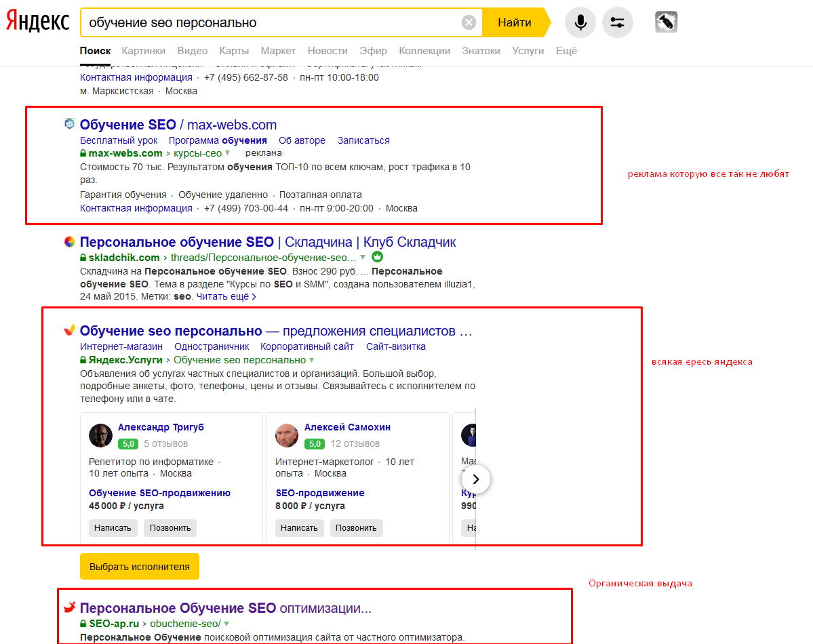The image size is (813, 644).
Task: Click max-webs.com result favicon
Action: [69, 124]
